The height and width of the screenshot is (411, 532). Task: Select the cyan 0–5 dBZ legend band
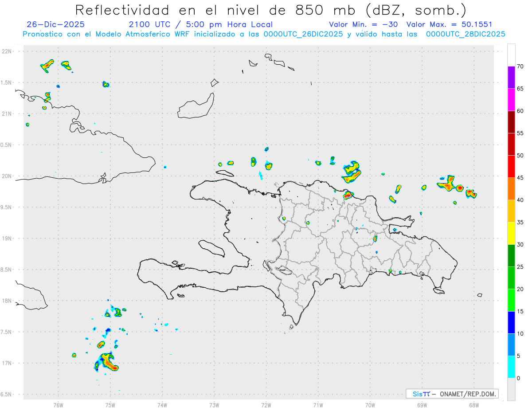pos(511,367)
